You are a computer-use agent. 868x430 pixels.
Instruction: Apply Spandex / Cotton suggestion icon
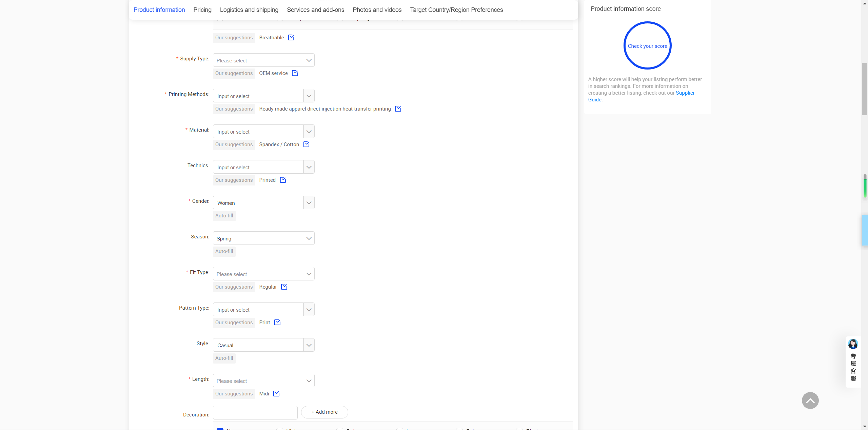coord(306,144)
